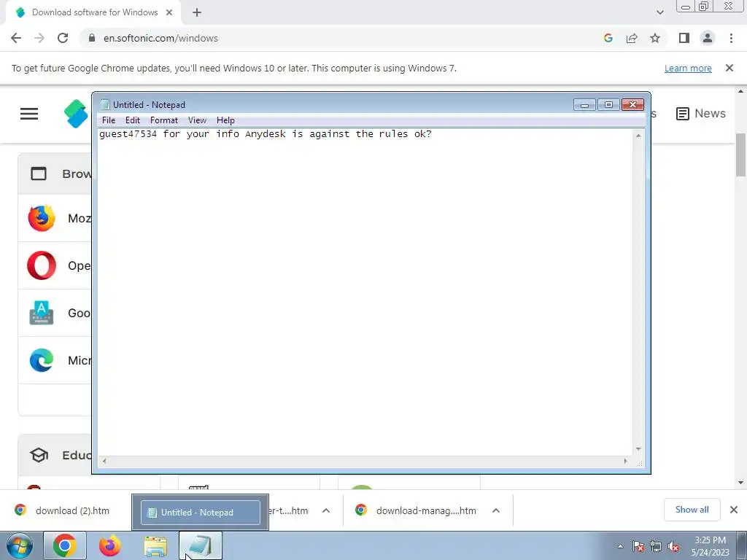Click Notepad horizontal scrollbar left arrow
747x560 pixels.
tap(104, 461)
